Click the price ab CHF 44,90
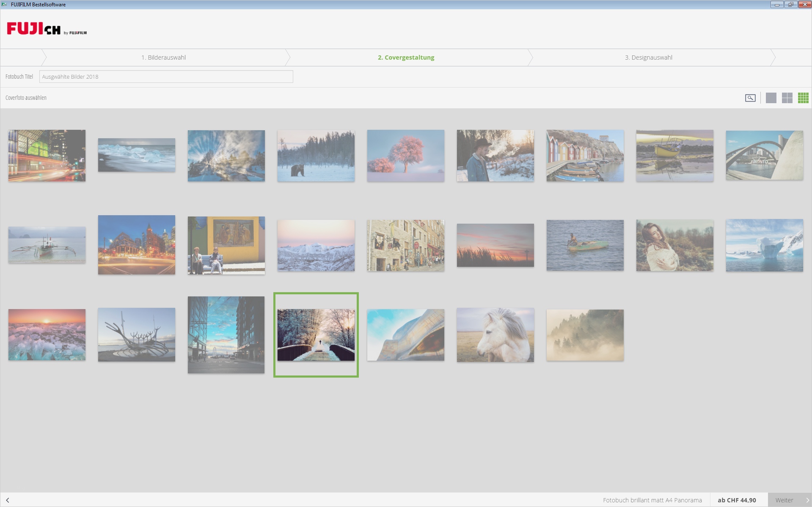This screenshot has height=507, width=812. [x=737, y=500]
